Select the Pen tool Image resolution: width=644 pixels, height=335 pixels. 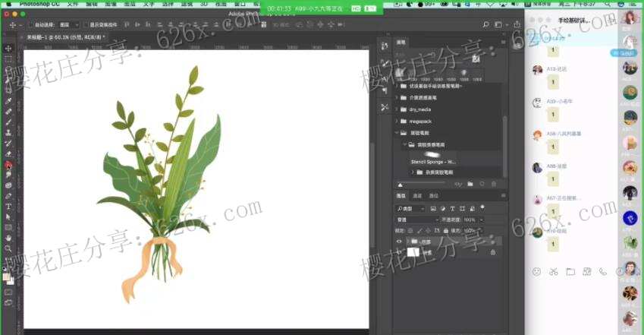click(8, 196)
